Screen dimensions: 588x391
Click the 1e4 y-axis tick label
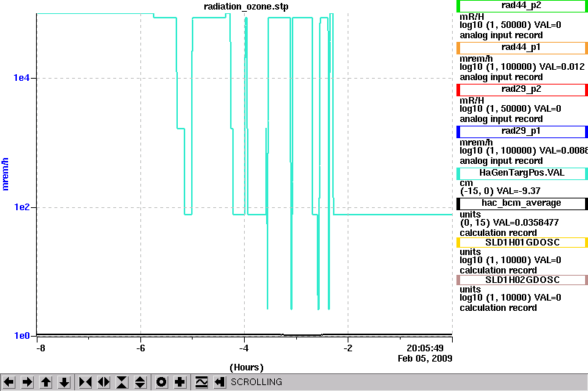pyautogui.click(x=21, y=78)
